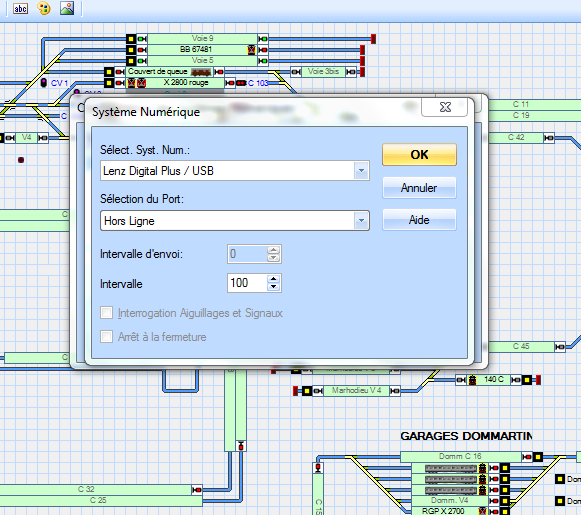This screenshot has height=515, width=581.
Task: Click Intervalle d'envoi up spinner arrow
Action: [x=273, y=250]
